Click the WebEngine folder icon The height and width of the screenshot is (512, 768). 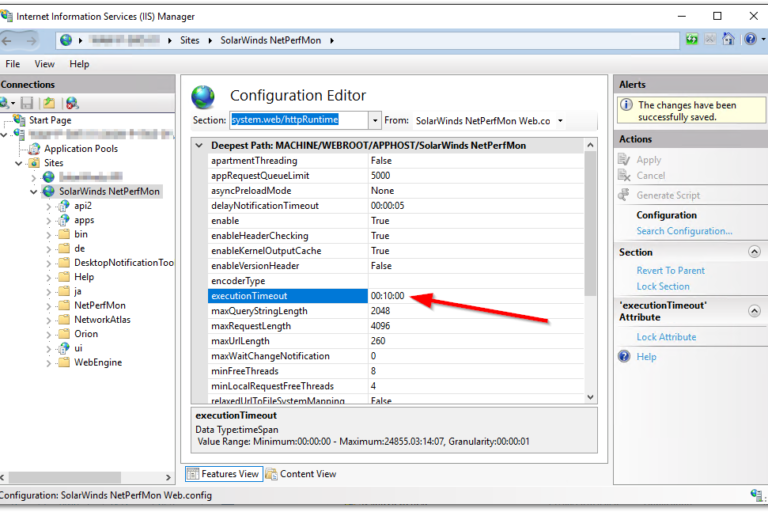64,363
